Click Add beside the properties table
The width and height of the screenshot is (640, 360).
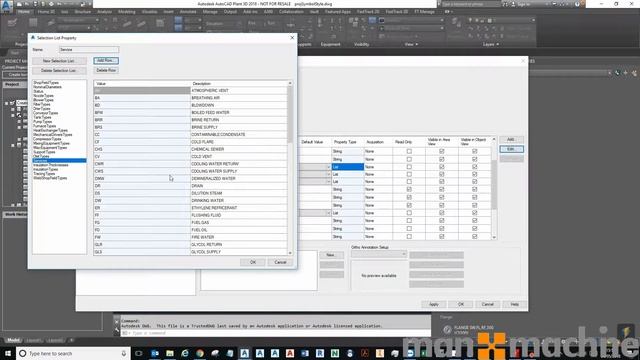click(511, 140)
